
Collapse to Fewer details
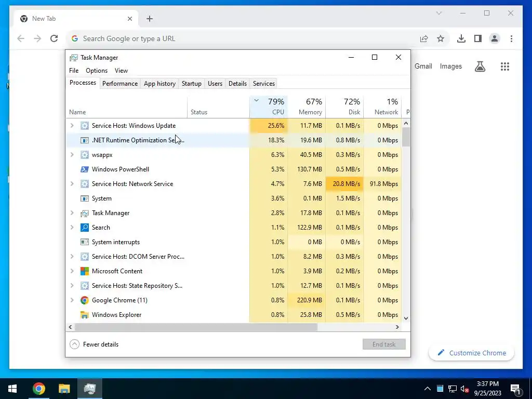[94, 344]
